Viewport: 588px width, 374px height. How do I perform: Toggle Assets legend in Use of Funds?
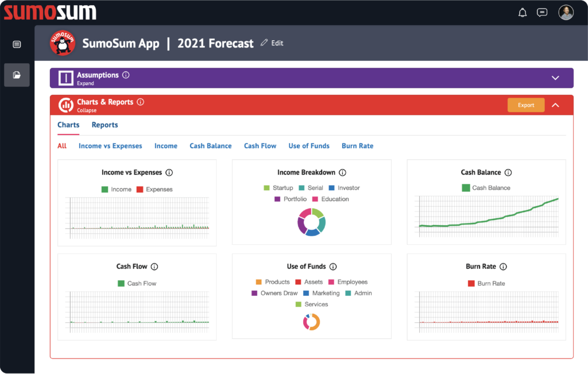309,282
